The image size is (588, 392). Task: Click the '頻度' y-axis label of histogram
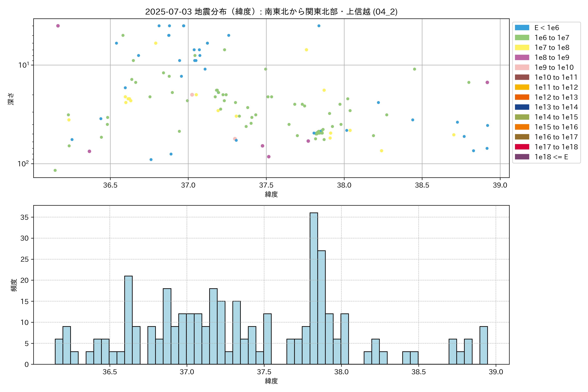coord(14,285)
